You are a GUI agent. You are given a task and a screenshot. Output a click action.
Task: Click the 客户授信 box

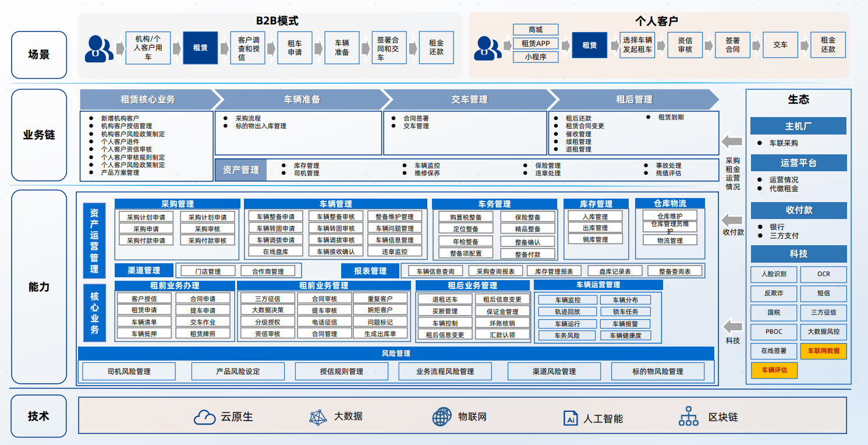tap(144, 298)
